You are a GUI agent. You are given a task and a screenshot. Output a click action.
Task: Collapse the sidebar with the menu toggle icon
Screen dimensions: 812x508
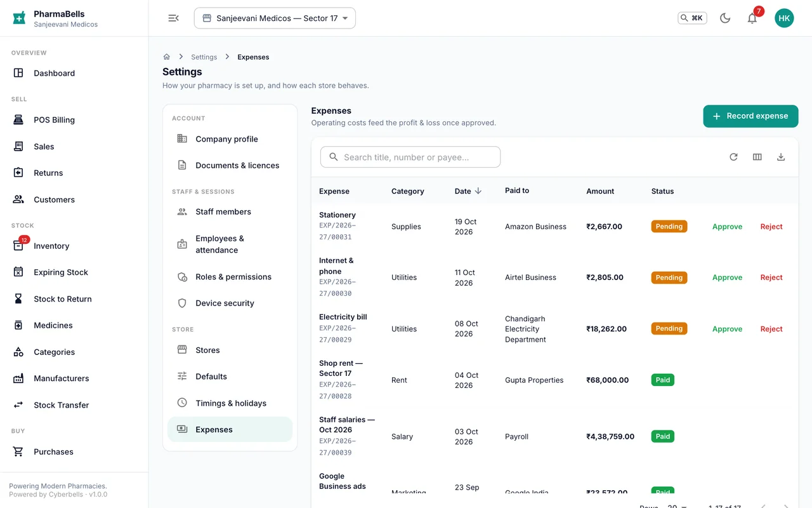tap(173, 18)
